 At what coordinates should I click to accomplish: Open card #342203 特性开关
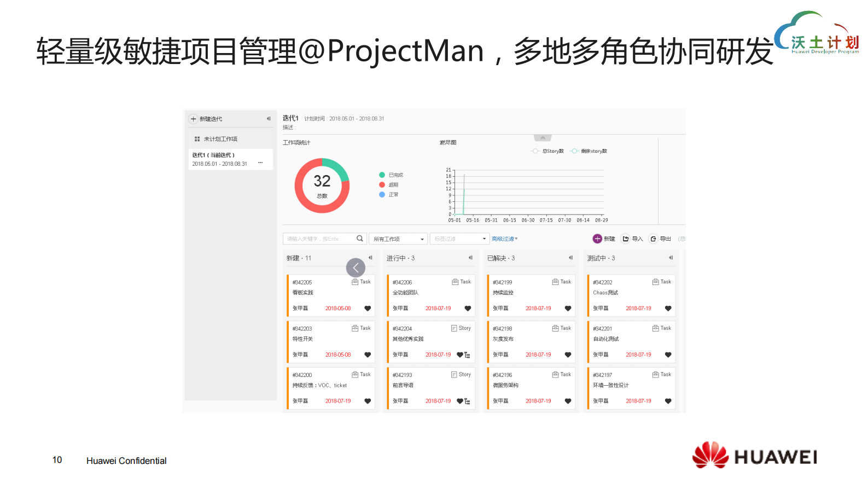[x=330, y=342]
